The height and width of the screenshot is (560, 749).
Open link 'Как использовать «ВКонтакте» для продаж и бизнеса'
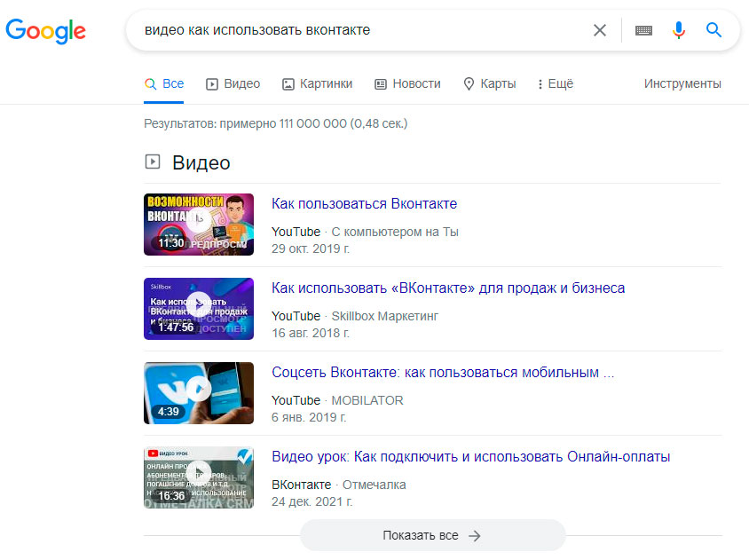pyautogui.click(x=448, y=288)
